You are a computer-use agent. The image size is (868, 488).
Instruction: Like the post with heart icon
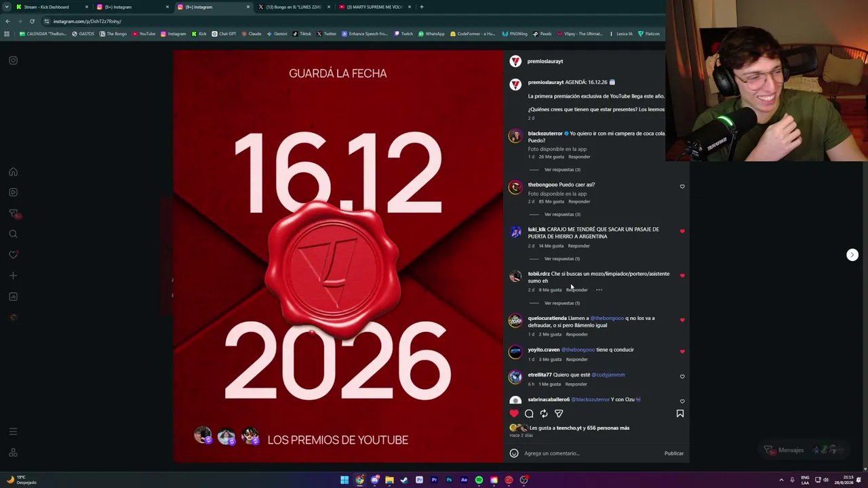tap(514, 413)
